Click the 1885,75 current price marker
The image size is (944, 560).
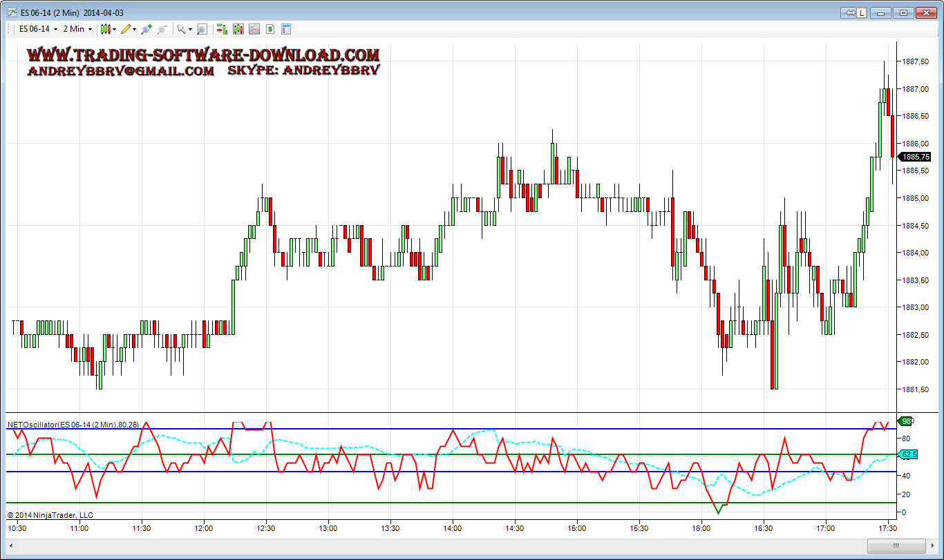920,157
